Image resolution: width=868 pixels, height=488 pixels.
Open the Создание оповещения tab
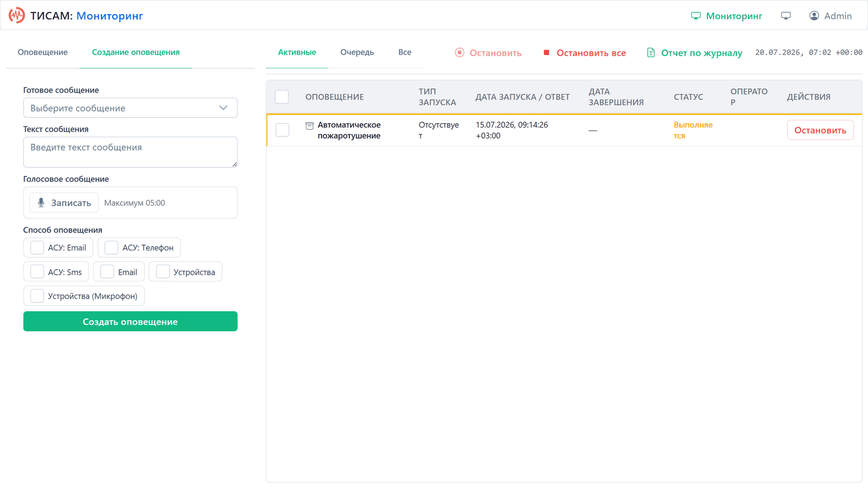pyautogui.click(x=136, y=52)
